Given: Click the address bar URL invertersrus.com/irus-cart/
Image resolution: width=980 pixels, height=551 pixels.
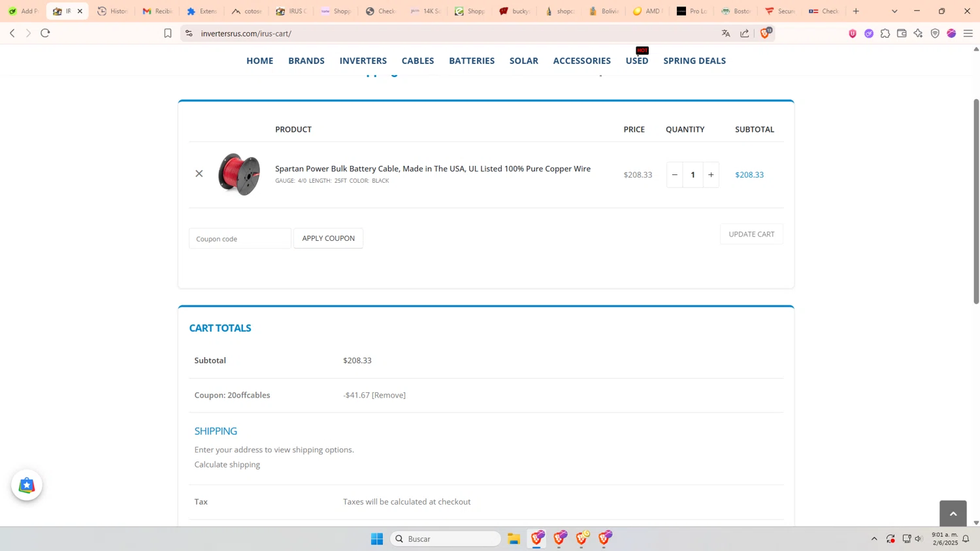Looking at the screenshot, I should pos(246,33).
